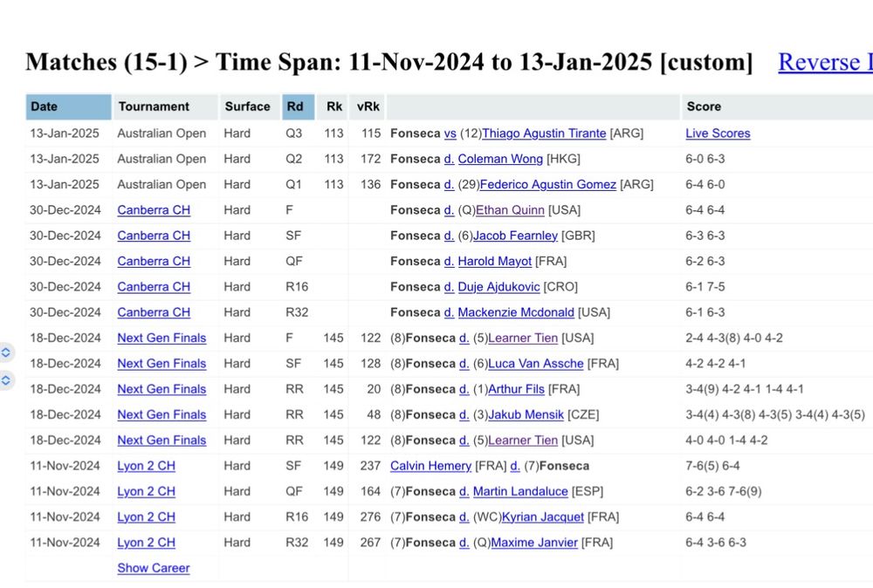This screenshot has height=588, width=873.
Task: Select the '6-4 6-0' score text
Action: coord(705,185)
